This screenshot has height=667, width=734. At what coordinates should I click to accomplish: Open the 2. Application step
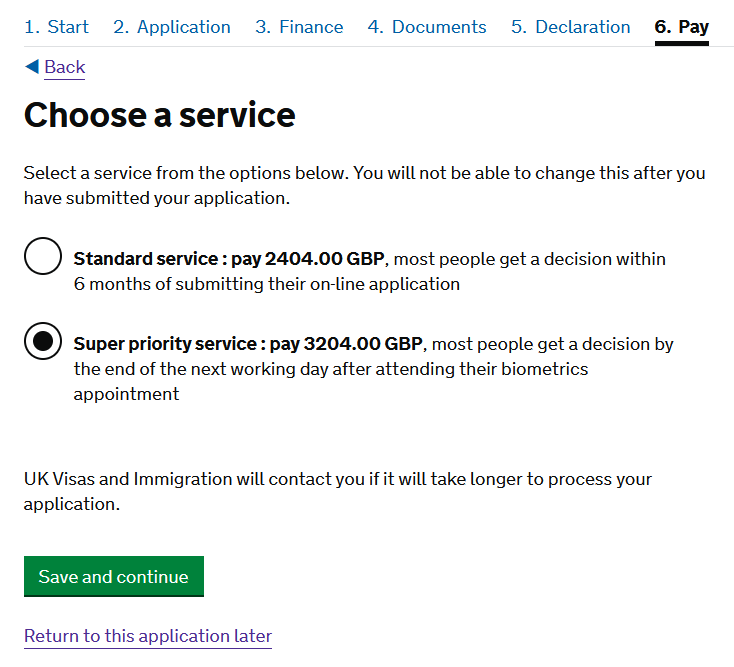172,27
